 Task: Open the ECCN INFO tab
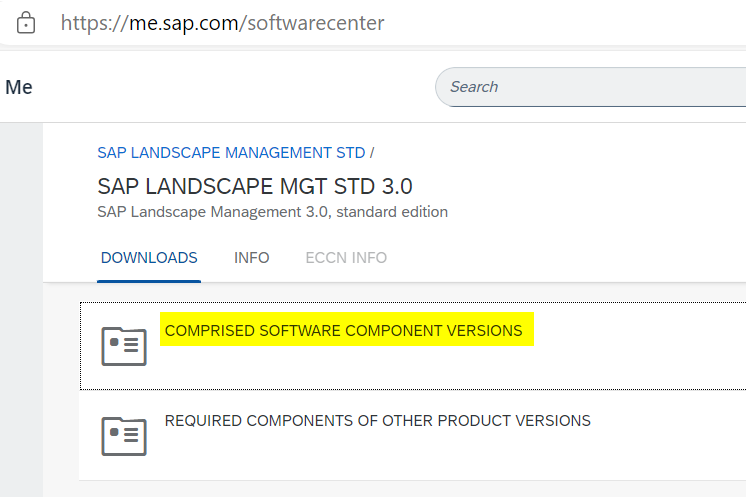coord(346,258)
